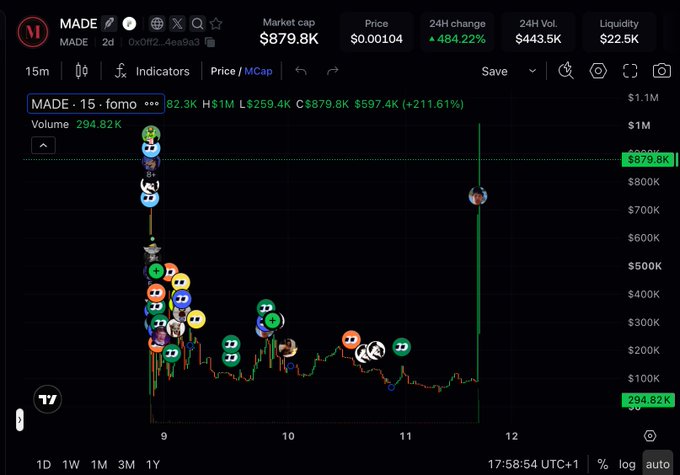Image resolution: width=680 pixels, height=475 pixels.
Task: Click the orange trade marker above day 10-11
Action: click(351, 340)
